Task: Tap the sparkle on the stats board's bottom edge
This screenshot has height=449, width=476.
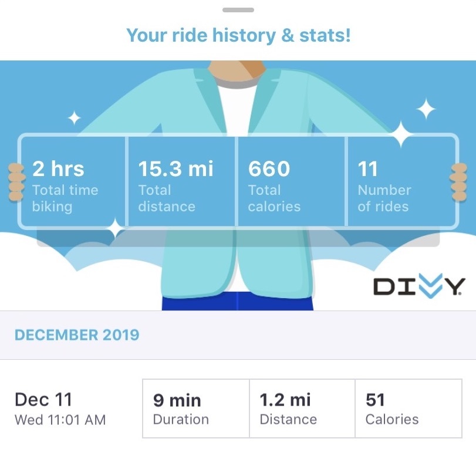Action: pyautogui.click(x=116, y=227)
